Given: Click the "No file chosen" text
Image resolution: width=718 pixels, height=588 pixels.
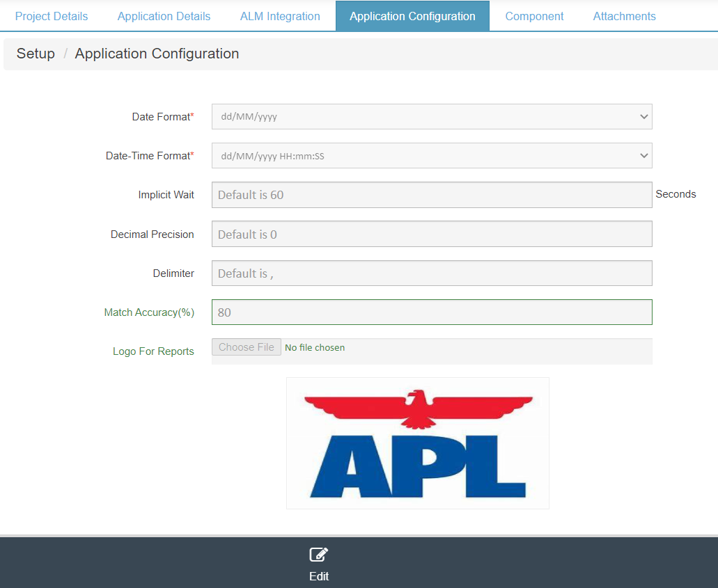Looking at the screenshot, I should tap(315, 348).
